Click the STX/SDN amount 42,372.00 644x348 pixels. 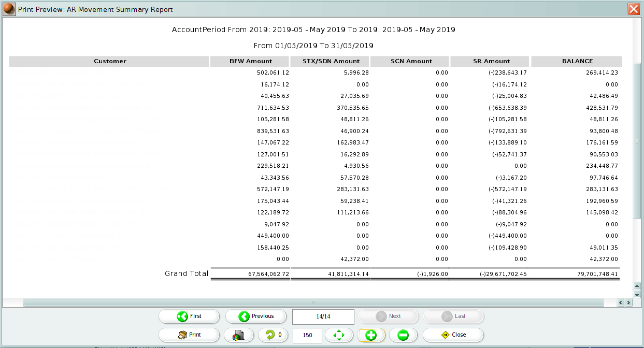click(354, 259)
